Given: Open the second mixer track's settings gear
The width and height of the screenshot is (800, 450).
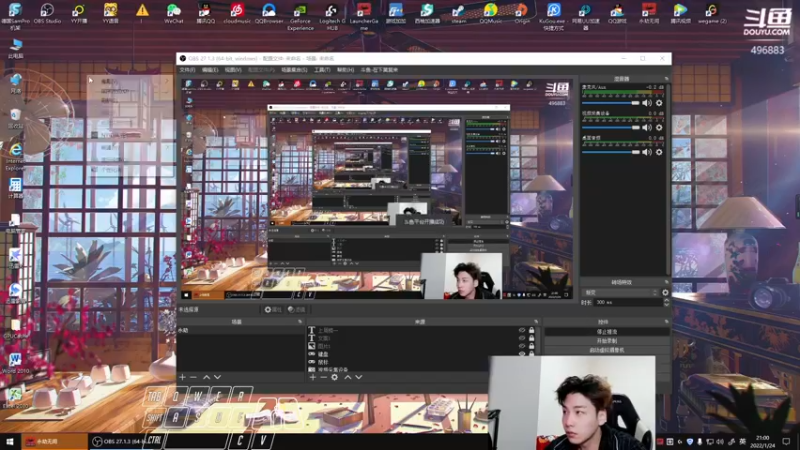Looking at the screenshot, I should point(659,127).
